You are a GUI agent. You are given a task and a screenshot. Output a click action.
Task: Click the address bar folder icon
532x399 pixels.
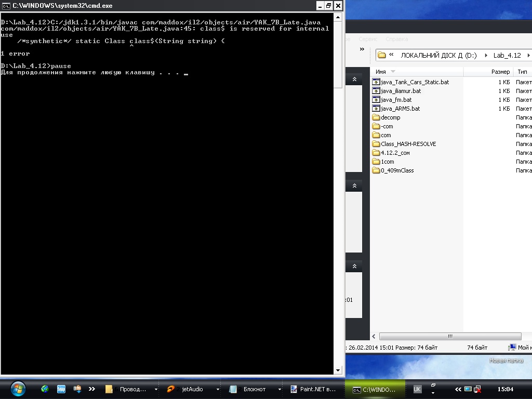point(382,55)
